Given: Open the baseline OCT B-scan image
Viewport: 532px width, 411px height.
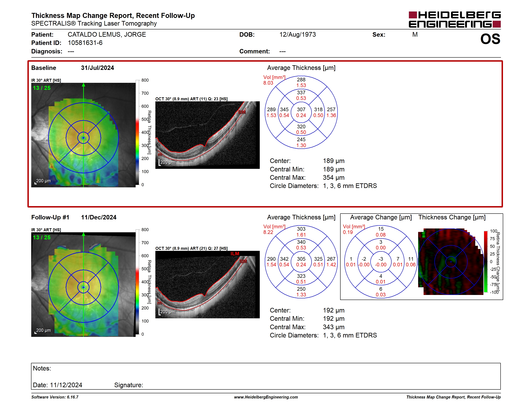Looking at the screenshot, I should click(x=208, y=135).
